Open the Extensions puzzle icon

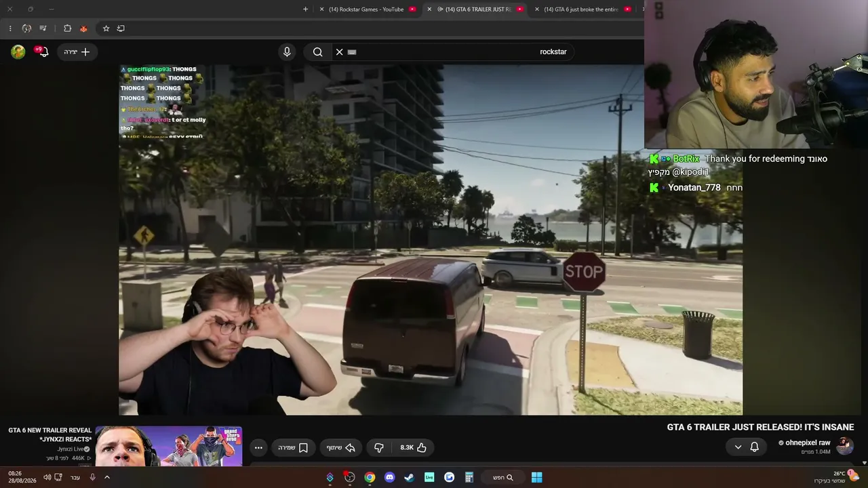67,28
